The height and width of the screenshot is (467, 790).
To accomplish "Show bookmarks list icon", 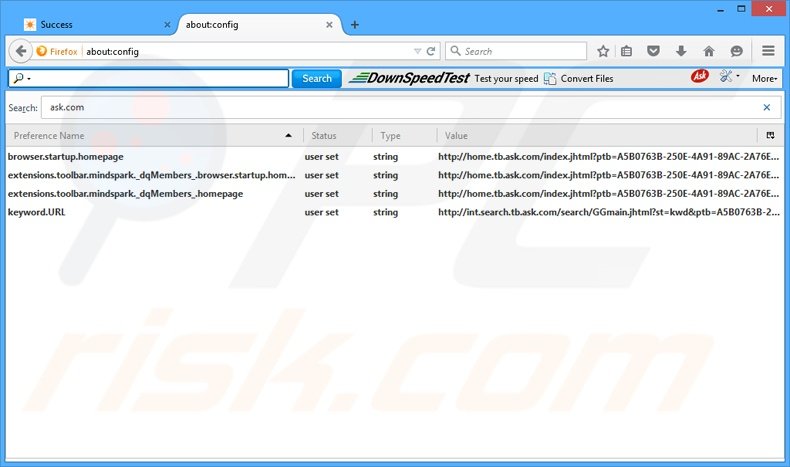I will (626, 51).
